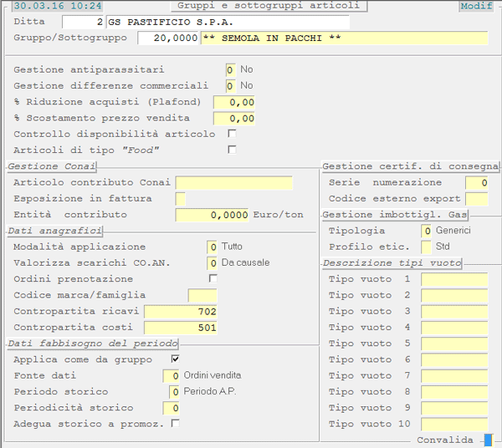Select the Codice marca/famiglia field
Image resolution: width=502 pixels, height=448 pixels.
[x=202, y=295]
